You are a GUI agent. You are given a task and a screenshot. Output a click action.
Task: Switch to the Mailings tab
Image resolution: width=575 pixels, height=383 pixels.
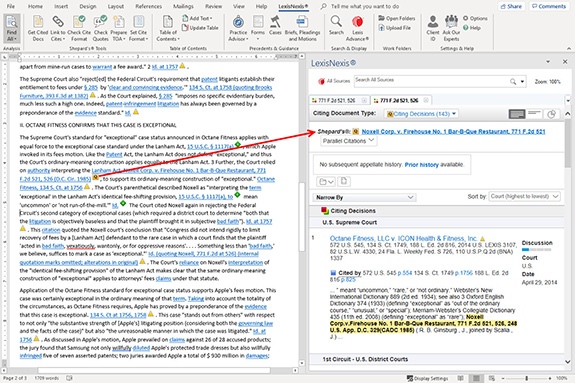[183, 6]
